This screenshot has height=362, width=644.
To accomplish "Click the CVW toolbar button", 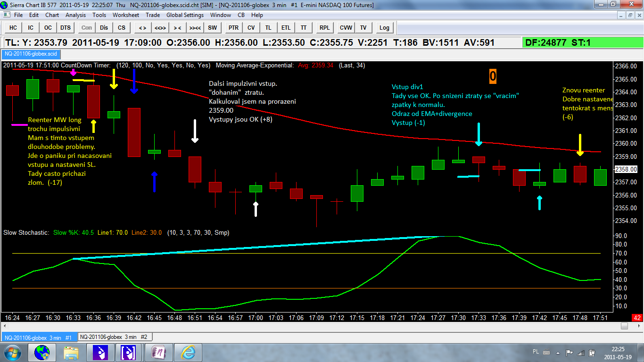I will (346, 27).
